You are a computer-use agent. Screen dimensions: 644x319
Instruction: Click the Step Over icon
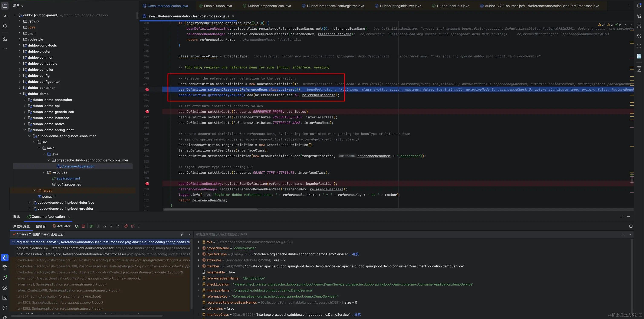pyautogui.click(x=105, y=226)
